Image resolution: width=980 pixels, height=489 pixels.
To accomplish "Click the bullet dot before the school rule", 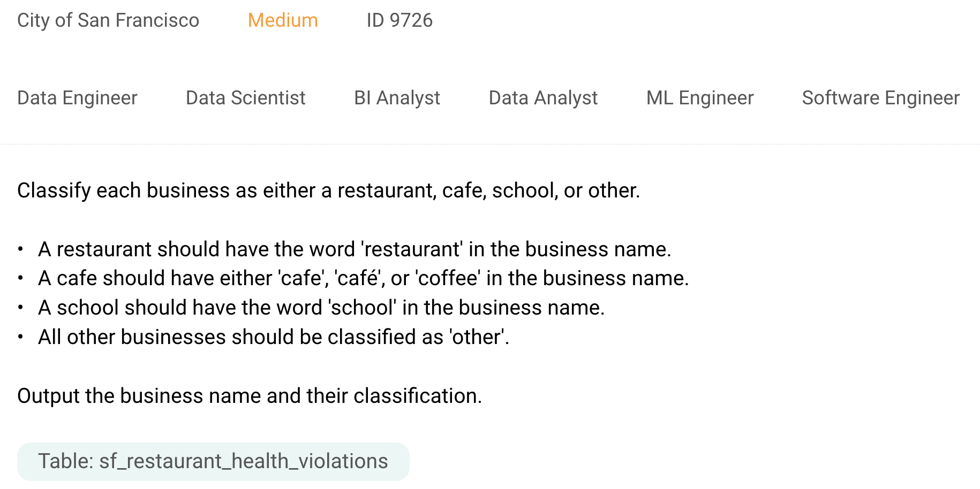I will (20, 308).
